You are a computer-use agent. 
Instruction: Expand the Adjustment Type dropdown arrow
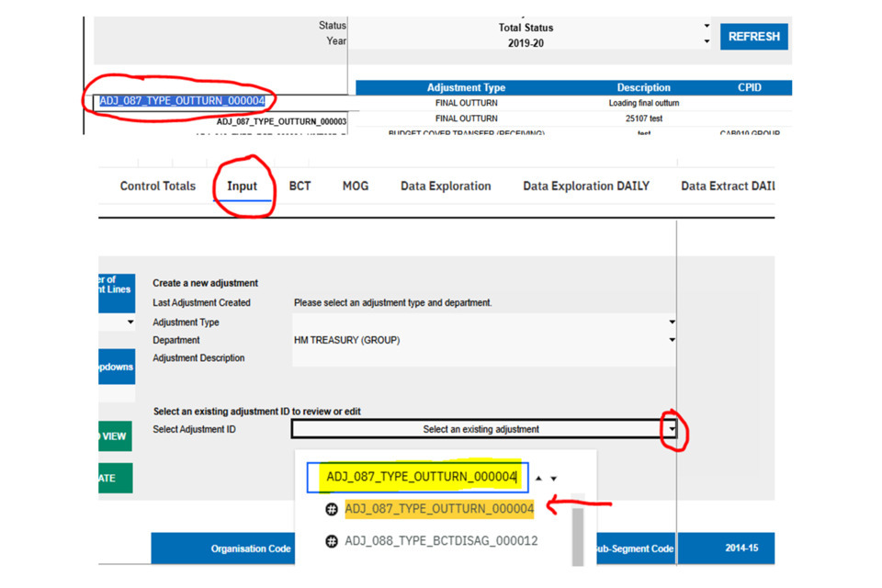coord(673,322)
